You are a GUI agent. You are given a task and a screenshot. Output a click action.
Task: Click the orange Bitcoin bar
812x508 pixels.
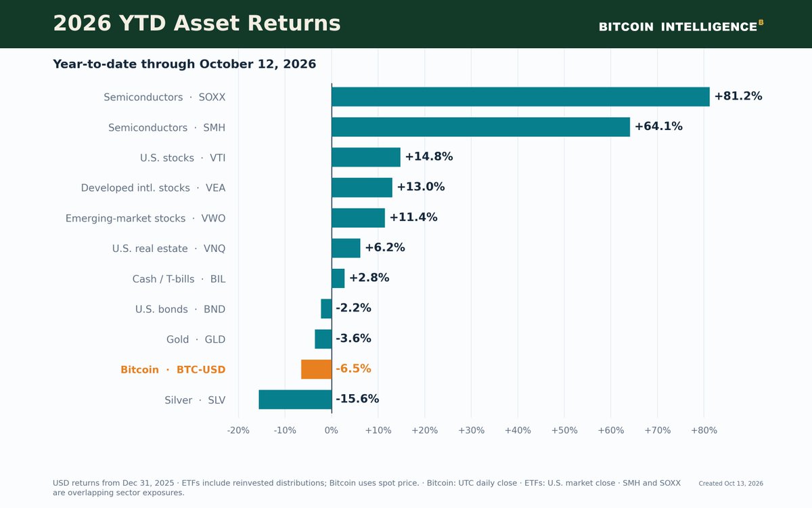point(317,369)
